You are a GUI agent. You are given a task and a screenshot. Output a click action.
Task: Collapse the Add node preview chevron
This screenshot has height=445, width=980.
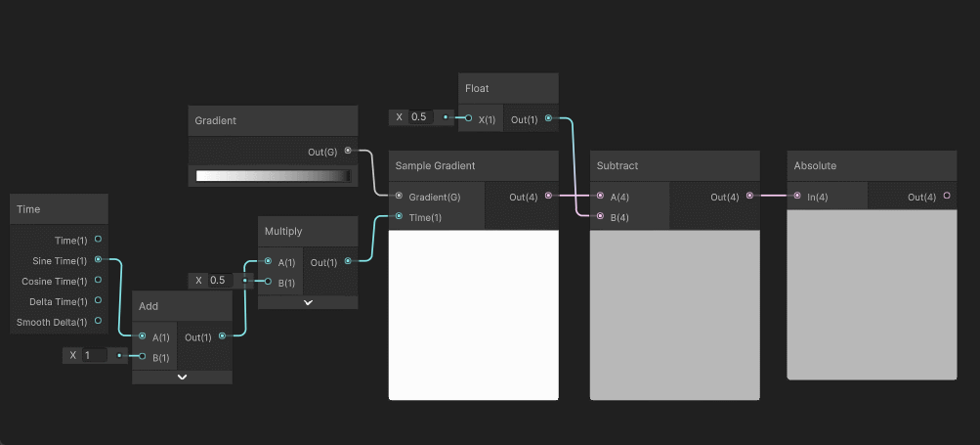pyautogui.click(x=182, y=377)
